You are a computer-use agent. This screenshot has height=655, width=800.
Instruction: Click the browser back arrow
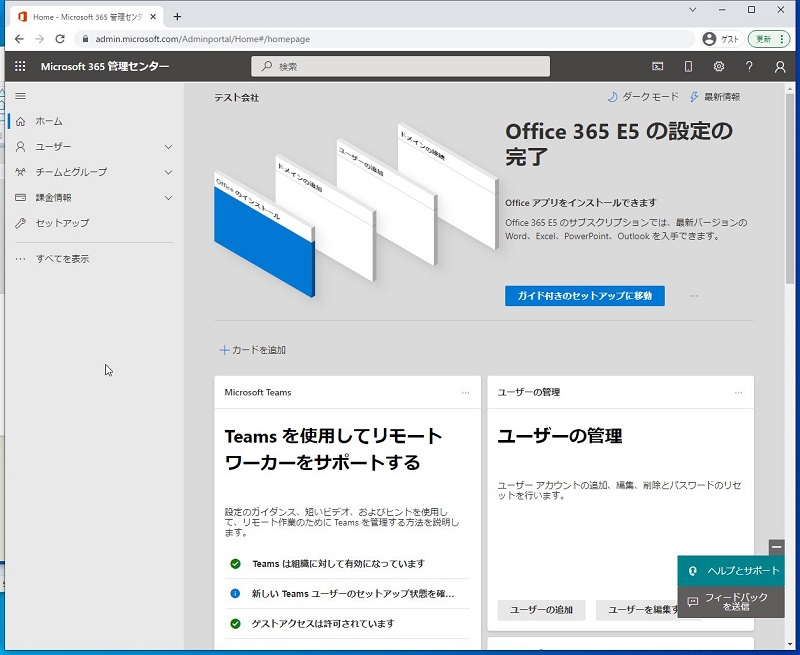19,39
